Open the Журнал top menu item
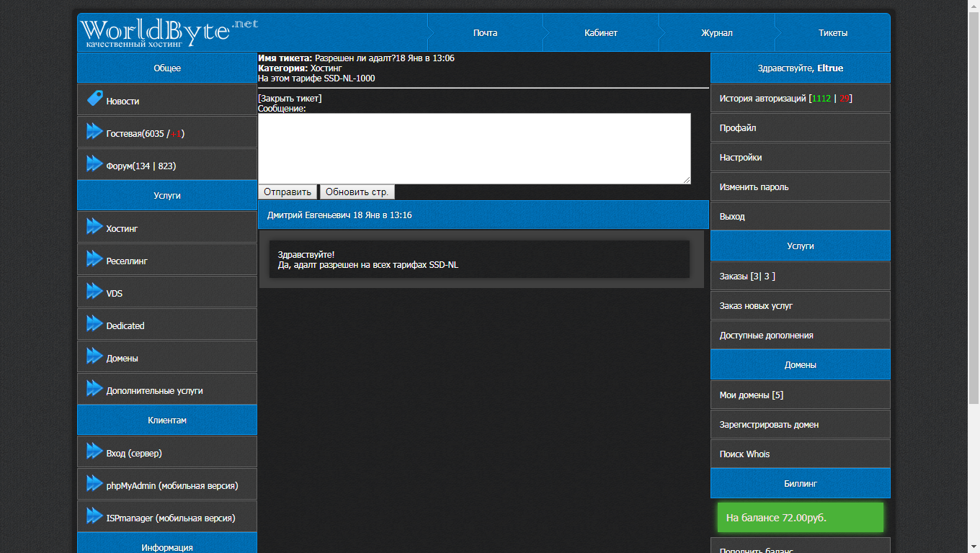The width and height of the screenshot is (980, 553). tap(716, 33)
